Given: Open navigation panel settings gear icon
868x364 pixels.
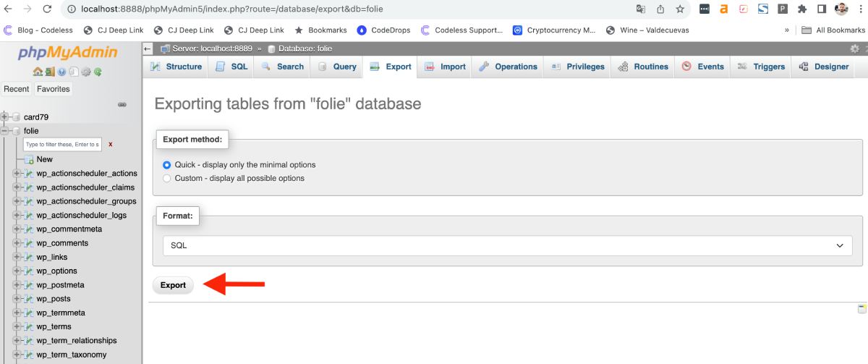Looking at the screenshot, I should 85,72.
